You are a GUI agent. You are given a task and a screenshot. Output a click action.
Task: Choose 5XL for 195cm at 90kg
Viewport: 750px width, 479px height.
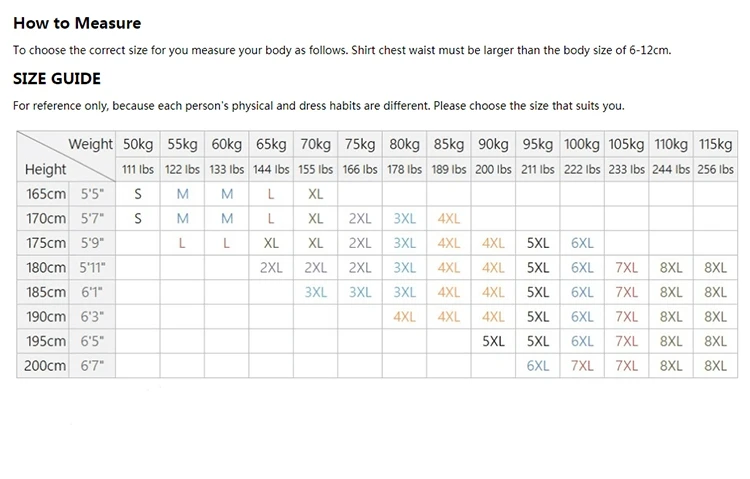(493, 341)
